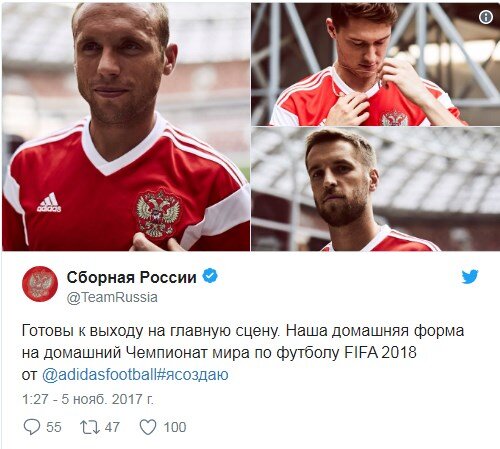Click the retweet count 47

click(112, 427)
